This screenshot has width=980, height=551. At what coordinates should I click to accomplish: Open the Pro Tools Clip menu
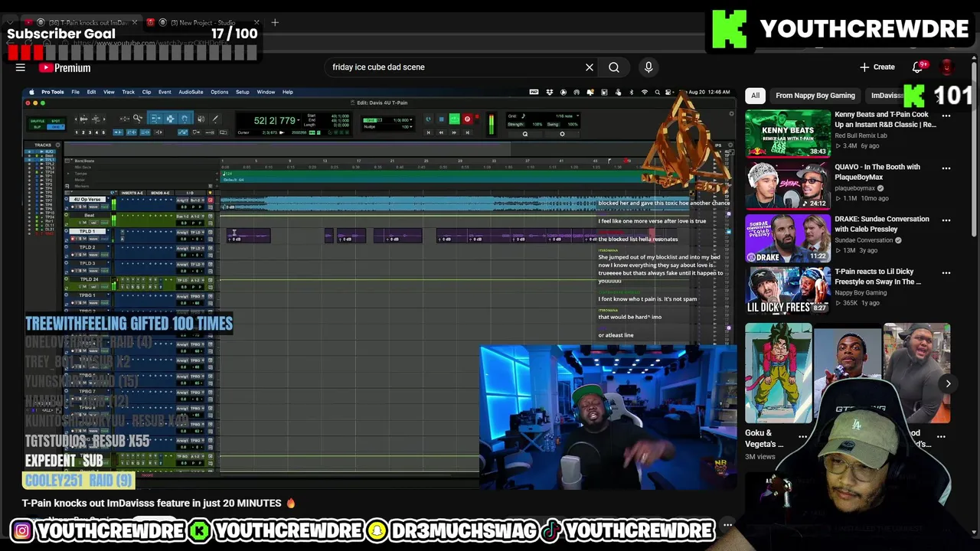click(x=146, y=92)
